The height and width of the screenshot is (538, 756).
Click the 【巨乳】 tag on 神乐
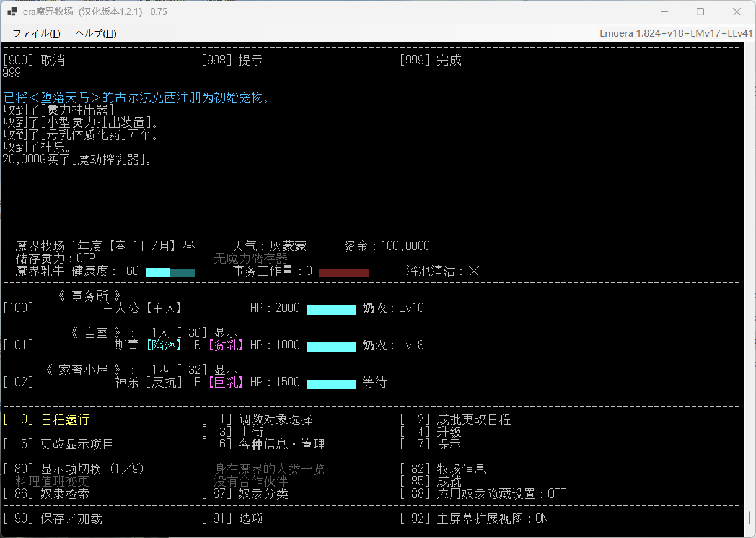coord(226,383)
